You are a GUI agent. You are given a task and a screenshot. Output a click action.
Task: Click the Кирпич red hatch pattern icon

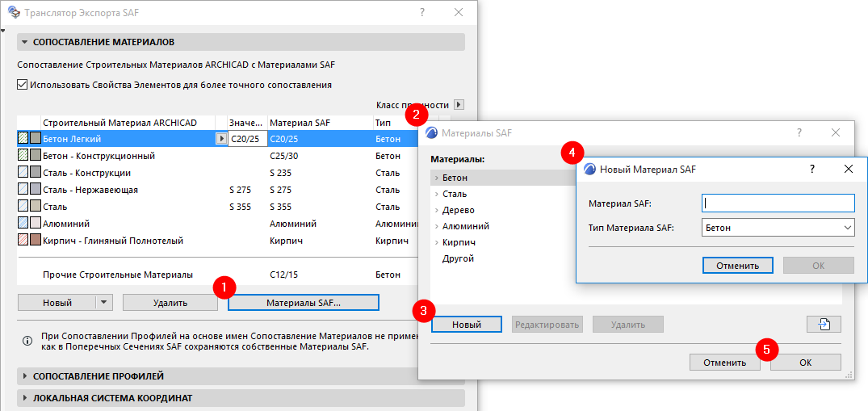(x=23, y=241)
